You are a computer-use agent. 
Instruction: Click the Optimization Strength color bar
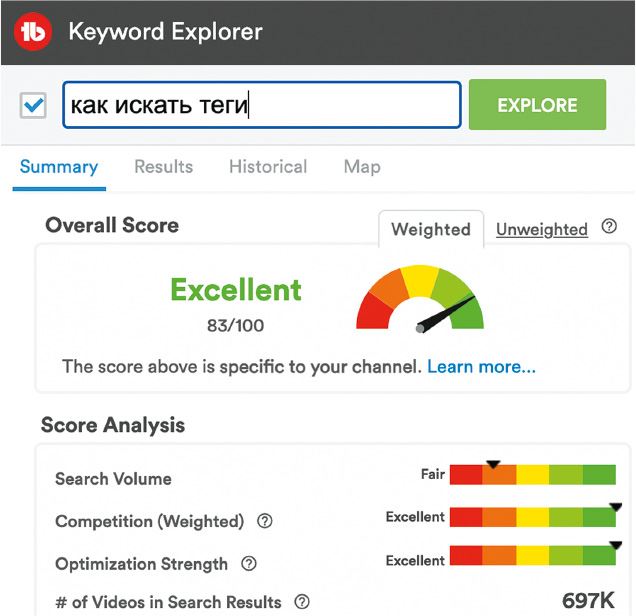pos(532,556)
